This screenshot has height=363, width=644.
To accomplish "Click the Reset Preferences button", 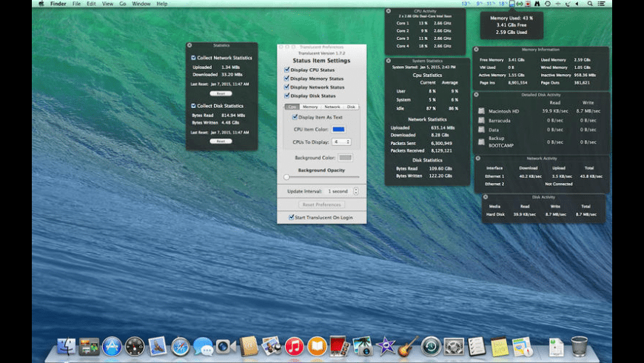I will tap(321, 204).
